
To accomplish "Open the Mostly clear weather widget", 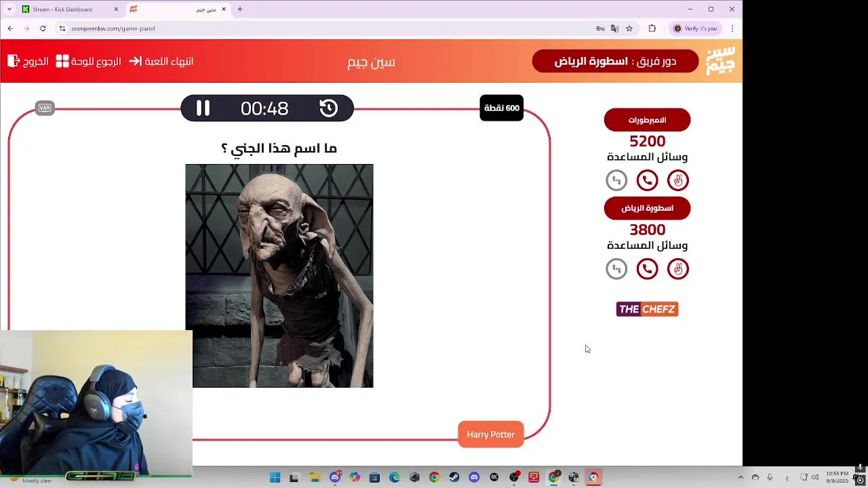I will point(31,481).
